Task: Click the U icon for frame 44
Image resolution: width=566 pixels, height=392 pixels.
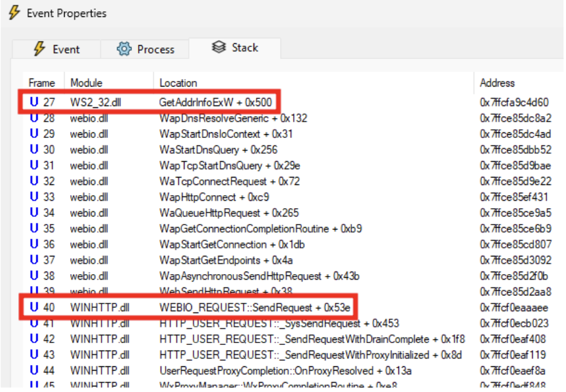Action: (33, 370)
